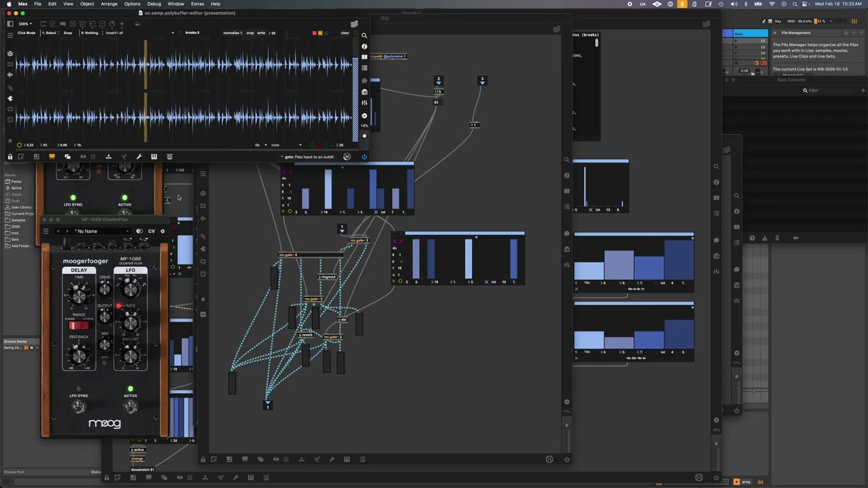Click the CV button in ClusterFlux header
The height and width of the screenshot is (488, 868).
click(x=151, y=231)
